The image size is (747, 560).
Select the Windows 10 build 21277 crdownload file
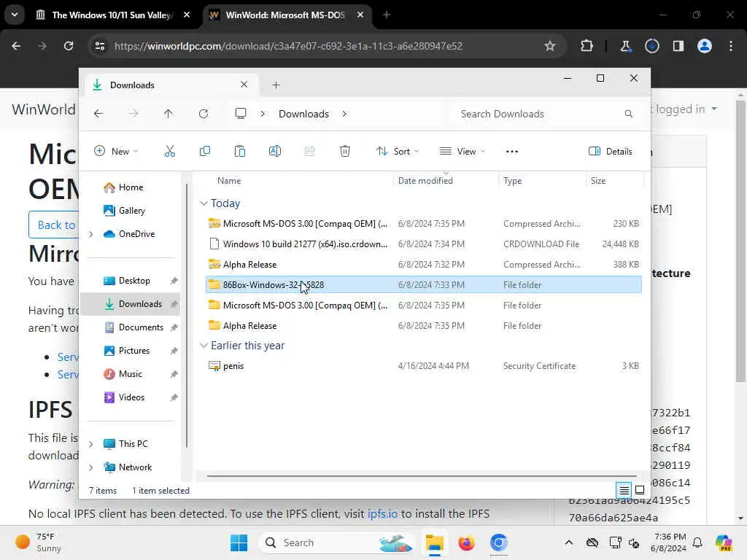pyautogui.click(x=424, y=244)
